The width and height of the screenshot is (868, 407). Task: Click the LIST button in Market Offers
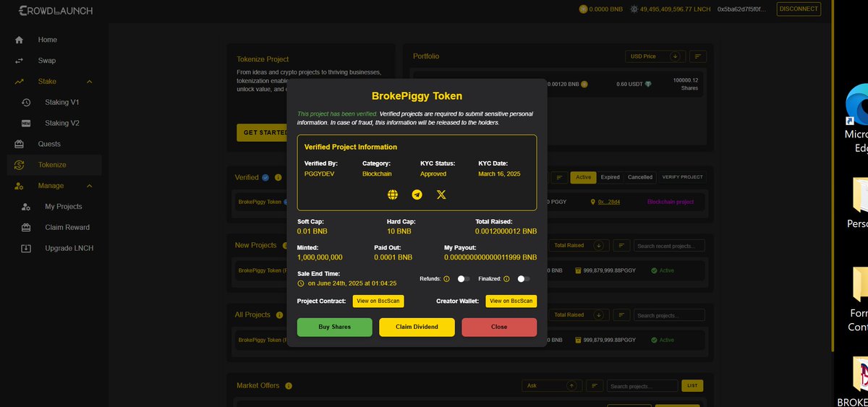click(x=692, y=386)
